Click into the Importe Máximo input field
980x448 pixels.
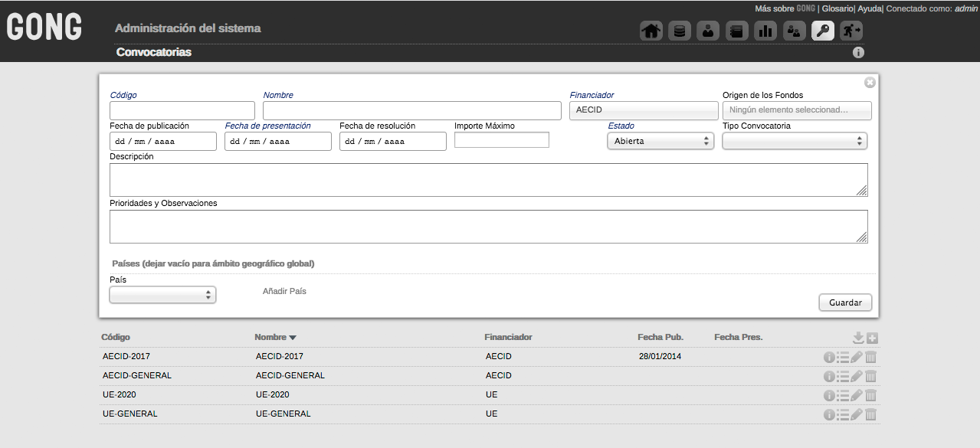(502, 140)
